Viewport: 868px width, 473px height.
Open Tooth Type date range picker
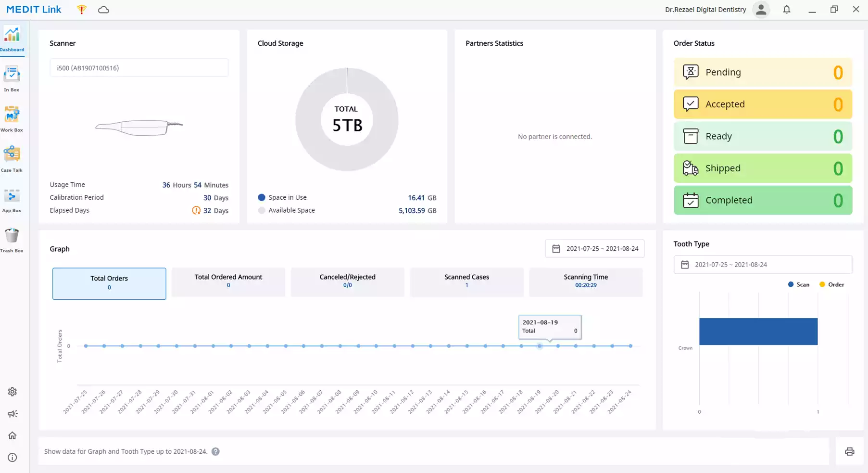(763, 265)
